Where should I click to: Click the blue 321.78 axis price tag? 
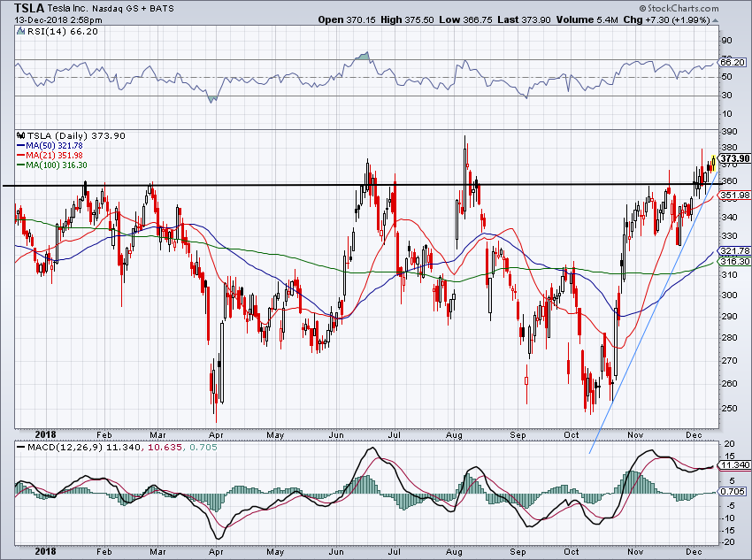coord(735,251)
